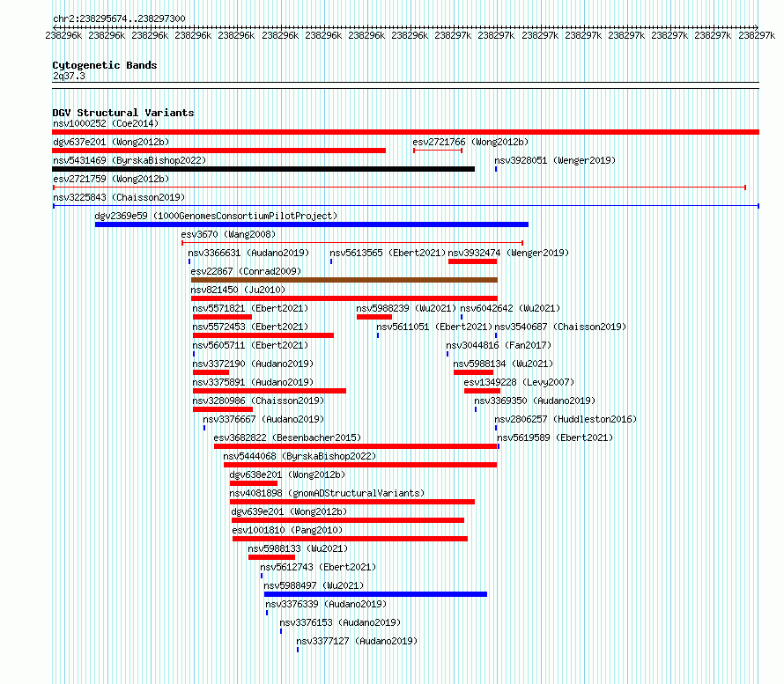This screenshot has height=684, width=784.
Task: Open esv2721766 (Wong2012b) variant
Action: click(470, 142)
